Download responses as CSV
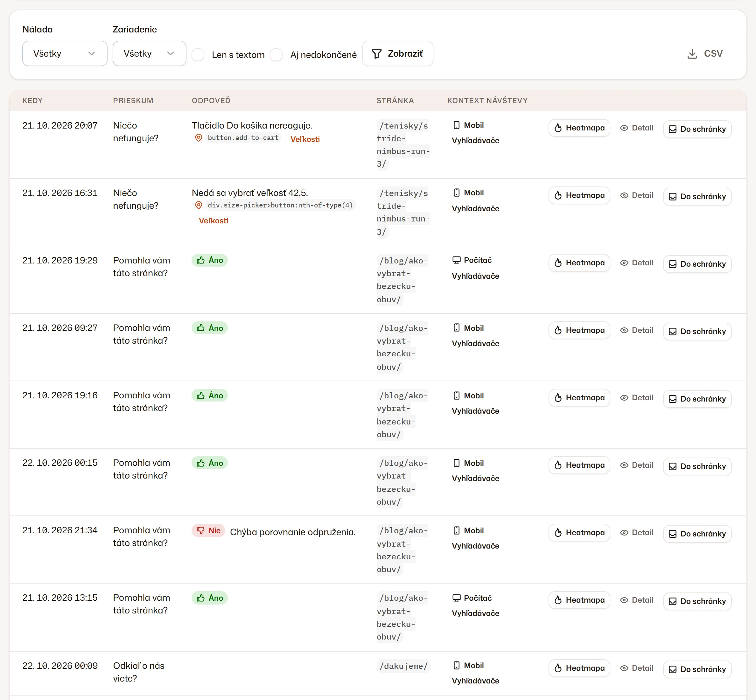The height and width of the screenshot is (700, 756). pyautogui.click(x=704, y=53)
